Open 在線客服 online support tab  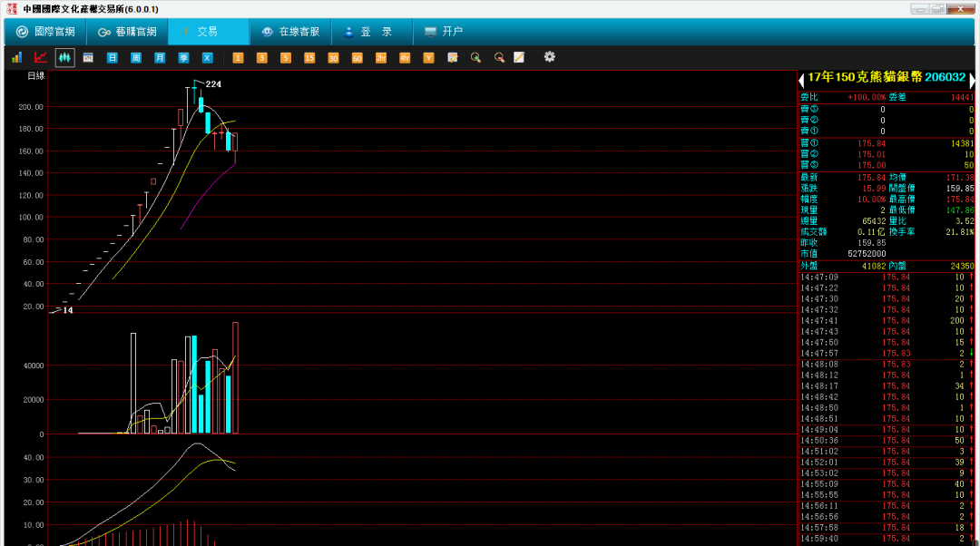(290, 32)
